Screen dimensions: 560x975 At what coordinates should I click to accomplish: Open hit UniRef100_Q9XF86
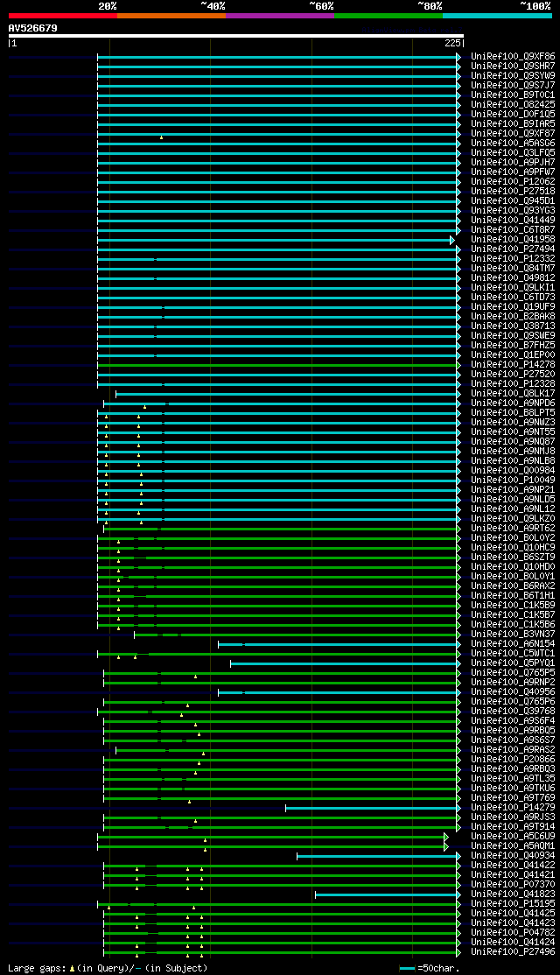[513, 57]
